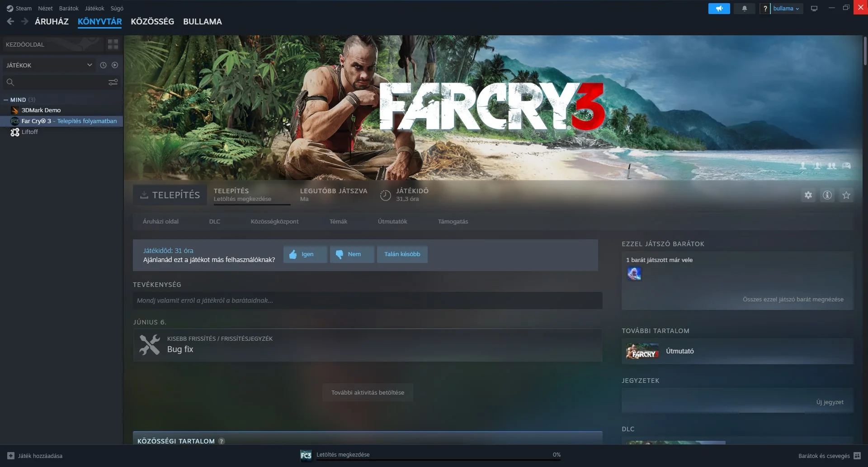This screenshot has height=467, width=868.
Task: Click the announcements megaphone icon
Action: [719, 8]
